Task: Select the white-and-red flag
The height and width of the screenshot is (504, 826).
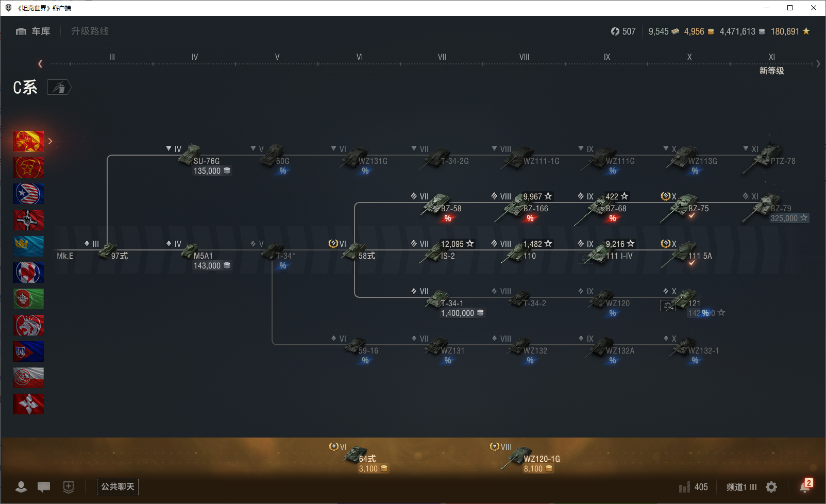Action: (28, 378)
